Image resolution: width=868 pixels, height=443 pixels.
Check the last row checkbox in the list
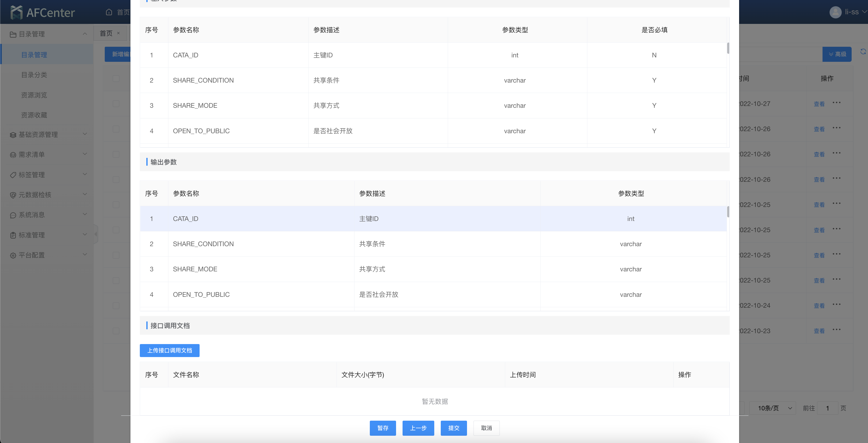116,331
